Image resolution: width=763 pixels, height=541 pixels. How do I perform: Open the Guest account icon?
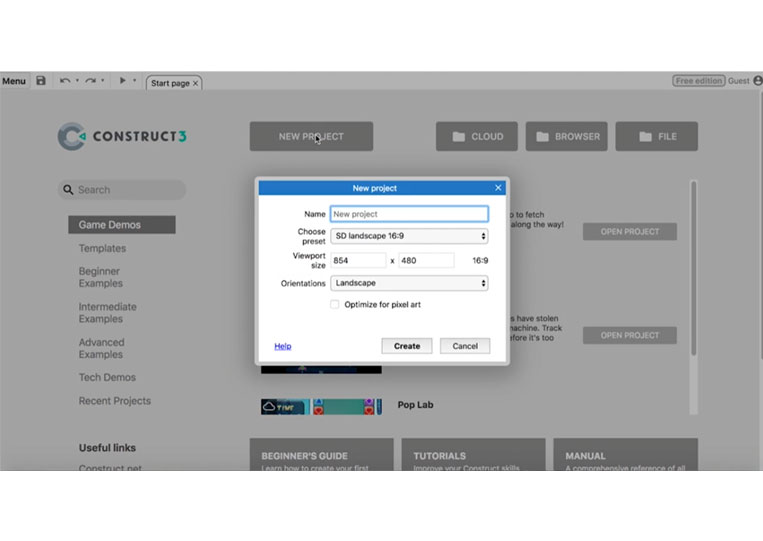click(x=758, y=81)
